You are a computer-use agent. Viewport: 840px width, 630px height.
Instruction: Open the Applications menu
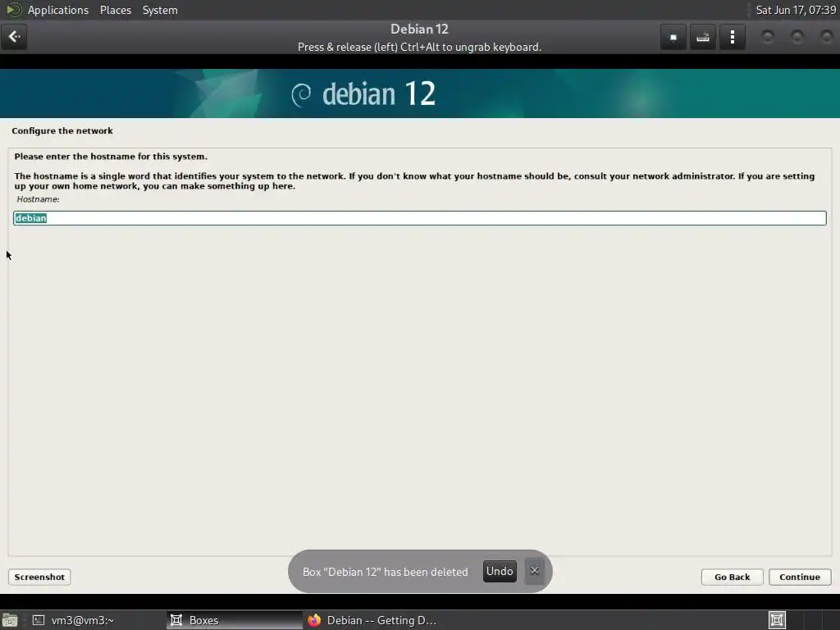[58, 10]
